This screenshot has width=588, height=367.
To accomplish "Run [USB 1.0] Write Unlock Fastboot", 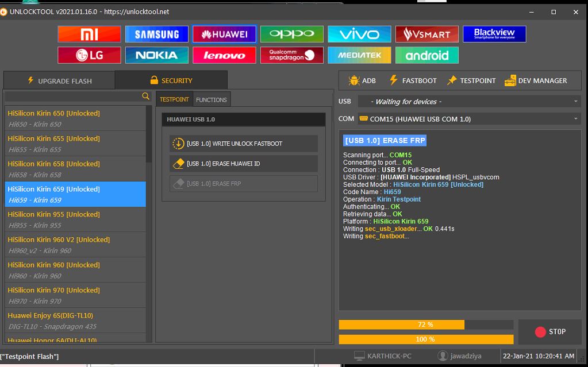I will (x=244, y=144).
